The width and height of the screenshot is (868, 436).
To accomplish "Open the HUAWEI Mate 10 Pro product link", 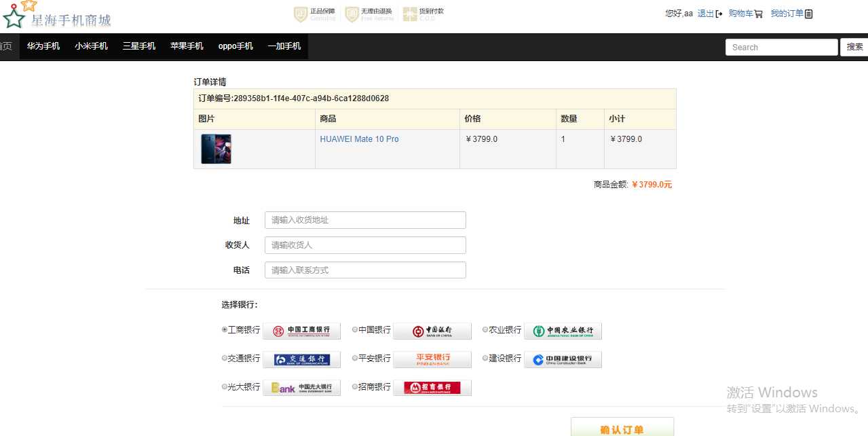I will pyautogui.click(x=359, y=139).
